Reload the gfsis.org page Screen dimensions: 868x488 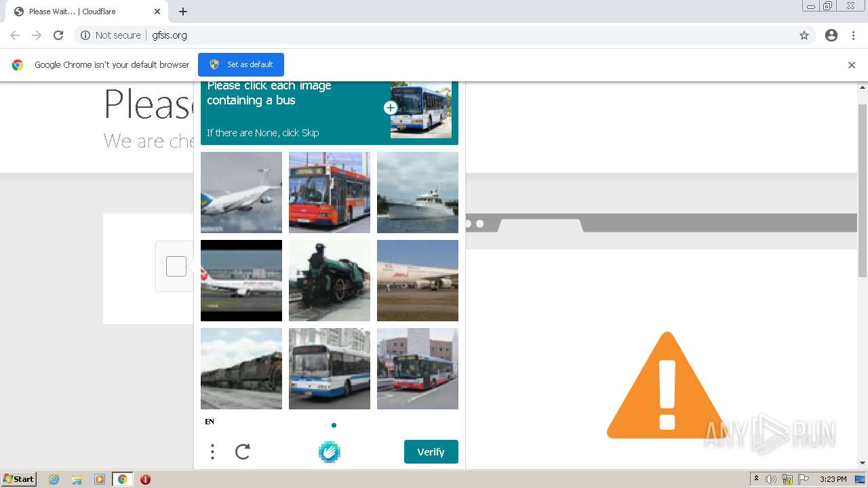point(58,35)
